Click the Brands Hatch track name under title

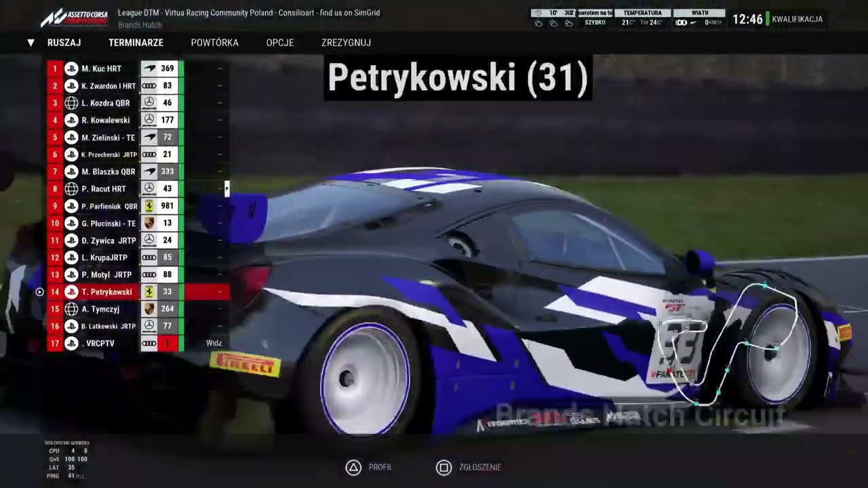click(x=140, y=25)
